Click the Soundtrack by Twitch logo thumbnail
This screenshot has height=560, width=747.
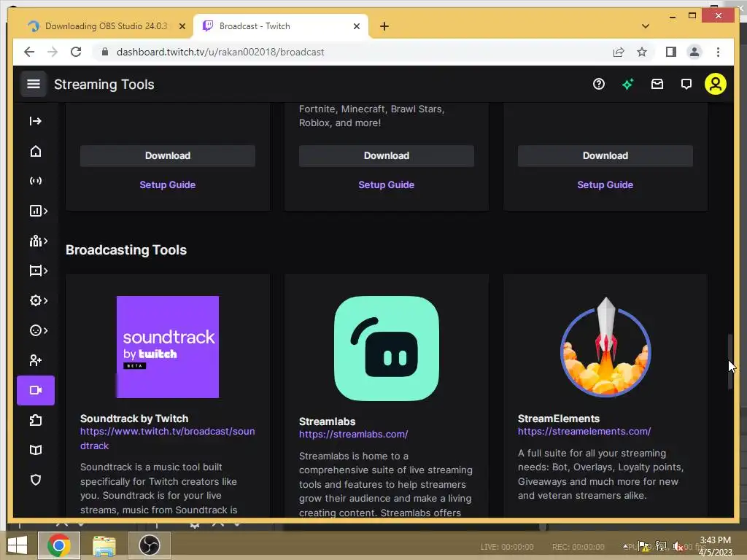(168, 347)
